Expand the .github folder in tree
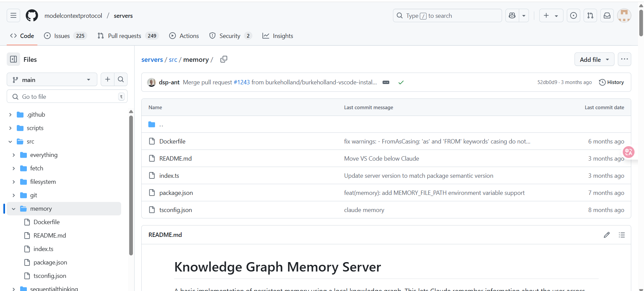This screenshot has height=291, width=644. [x=10, y=115]
